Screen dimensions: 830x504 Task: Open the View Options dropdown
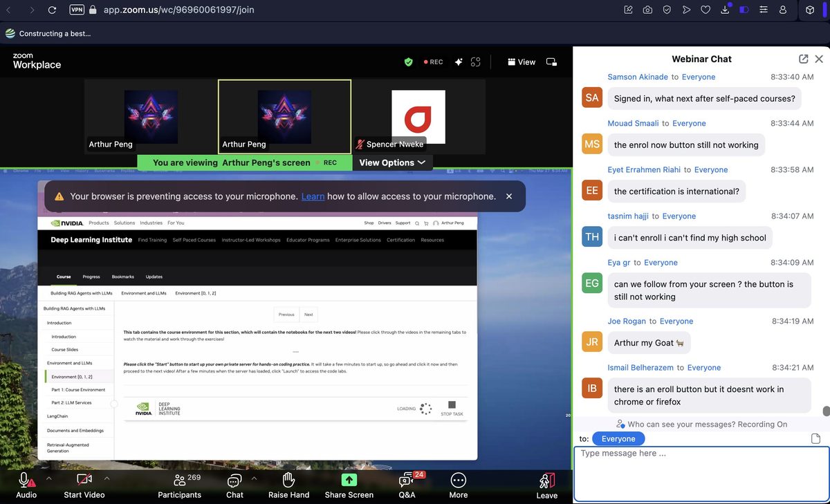[x=392, y=162]
